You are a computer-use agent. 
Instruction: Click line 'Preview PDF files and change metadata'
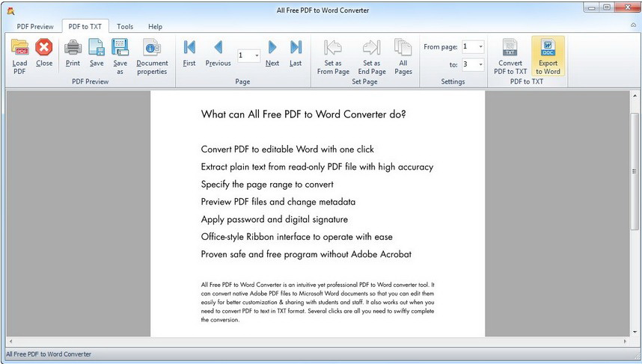coord(278,202)
